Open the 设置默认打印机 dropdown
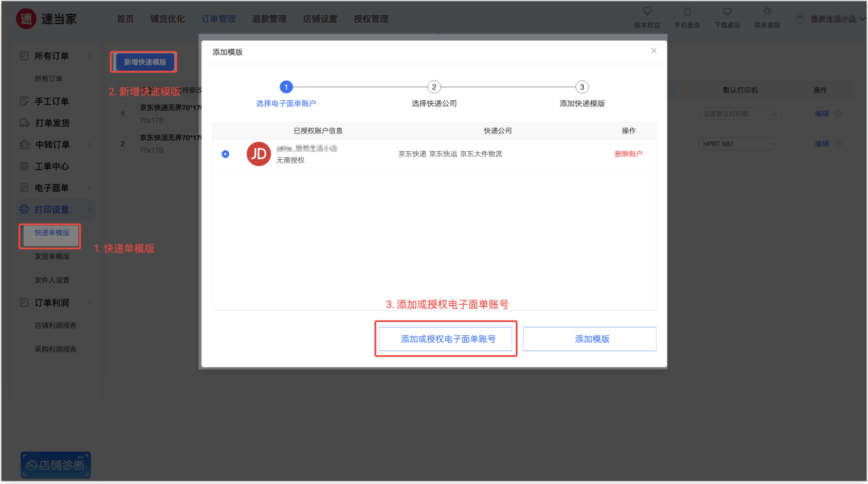 [740, 114]
